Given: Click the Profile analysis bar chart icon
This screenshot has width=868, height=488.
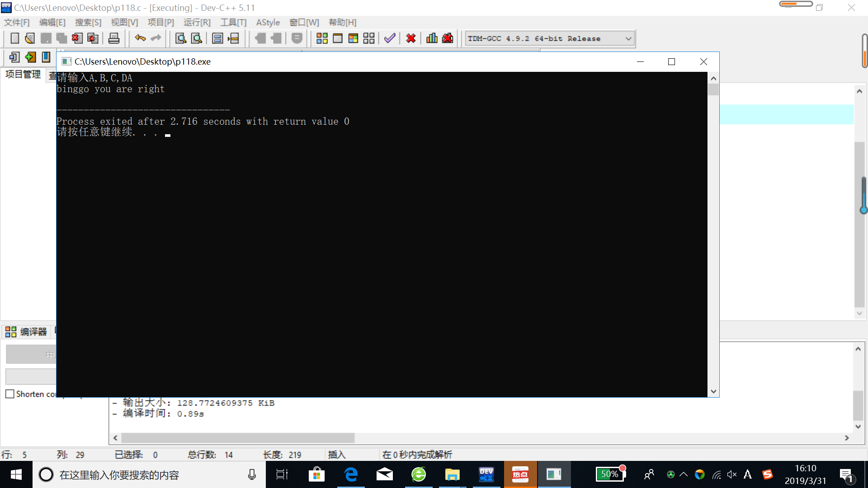Looking at the screenshot, I should click(432, 38).
